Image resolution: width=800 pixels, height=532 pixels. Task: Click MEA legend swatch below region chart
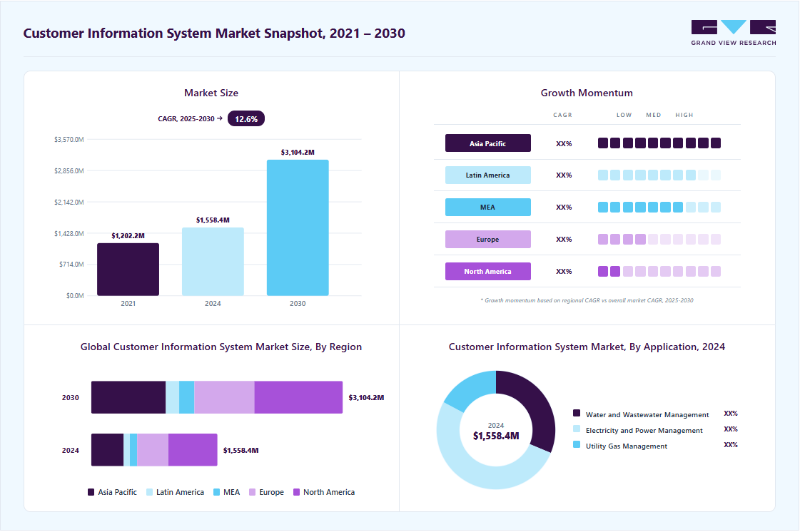coord(216,492)
